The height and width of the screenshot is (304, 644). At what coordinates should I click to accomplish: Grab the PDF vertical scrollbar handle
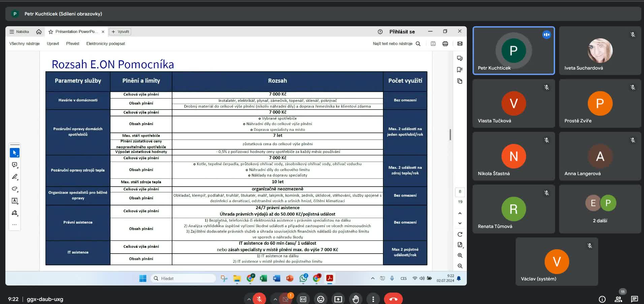pos(450,135)
